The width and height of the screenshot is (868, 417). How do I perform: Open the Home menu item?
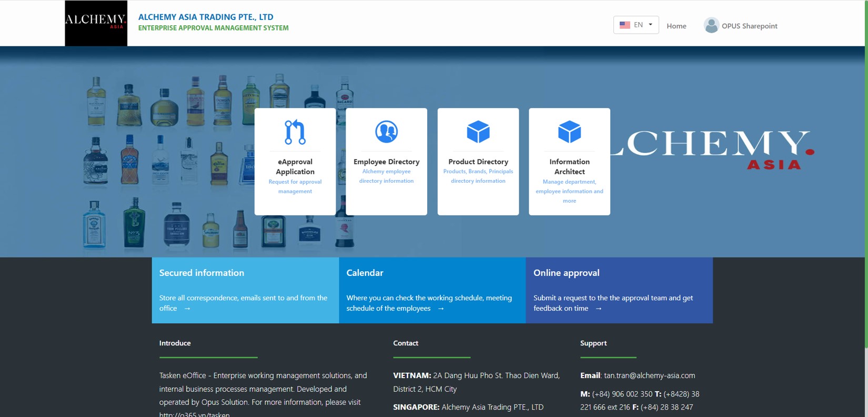coord(676,26)
